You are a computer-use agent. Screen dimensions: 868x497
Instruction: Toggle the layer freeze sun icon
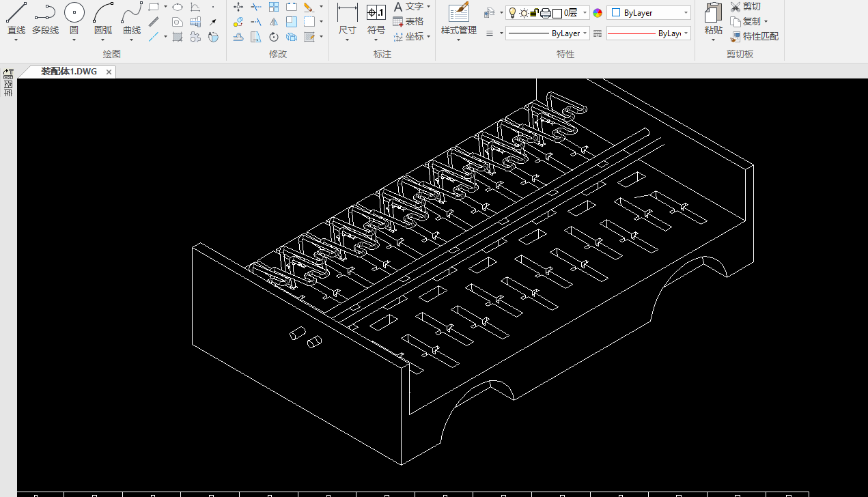pos(523,12)
